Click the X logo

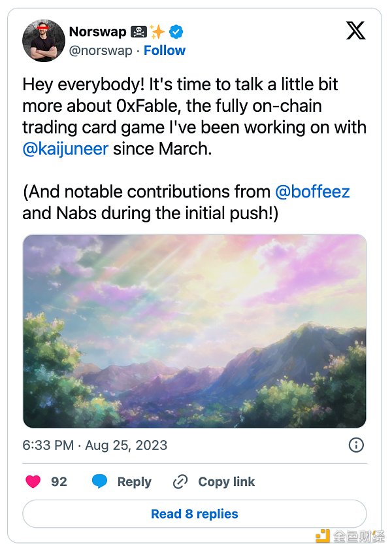point(355,31)
